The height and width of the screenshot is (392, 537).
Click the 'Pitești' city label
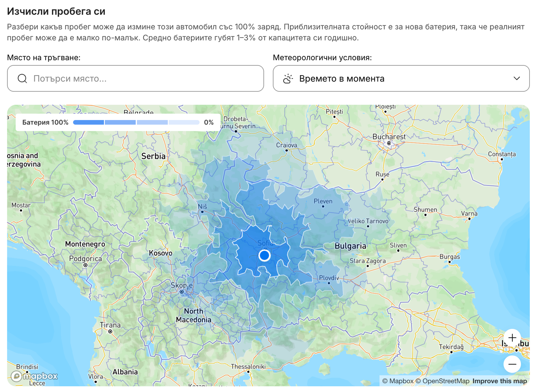click(335, 112)
